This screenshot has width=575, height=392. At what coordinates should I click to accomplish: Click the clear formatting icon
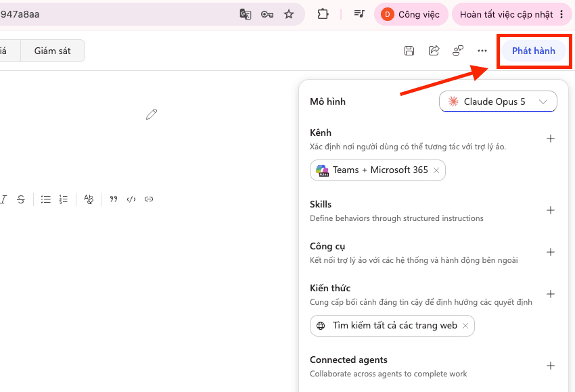tap(89, 199)
